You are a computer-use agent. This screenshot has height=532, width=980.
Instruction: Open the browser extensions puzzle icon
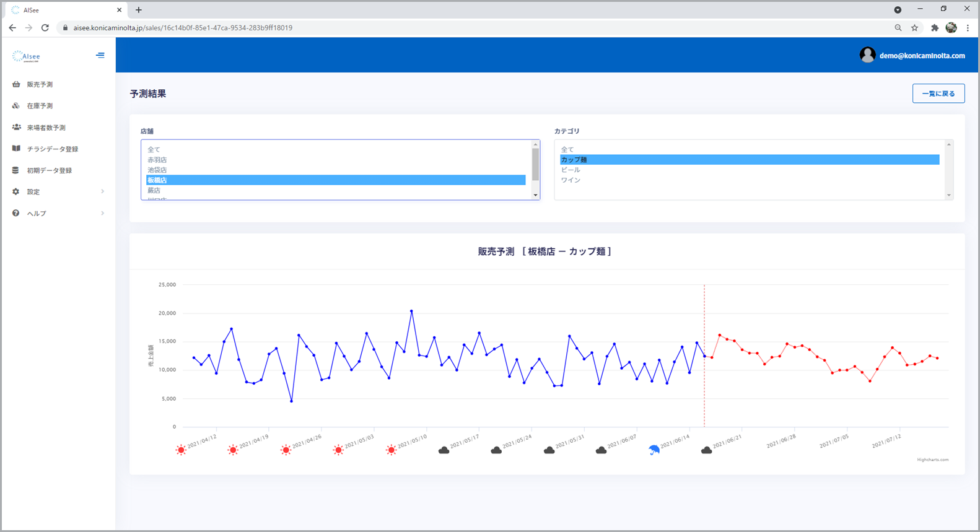click(934, 28)
